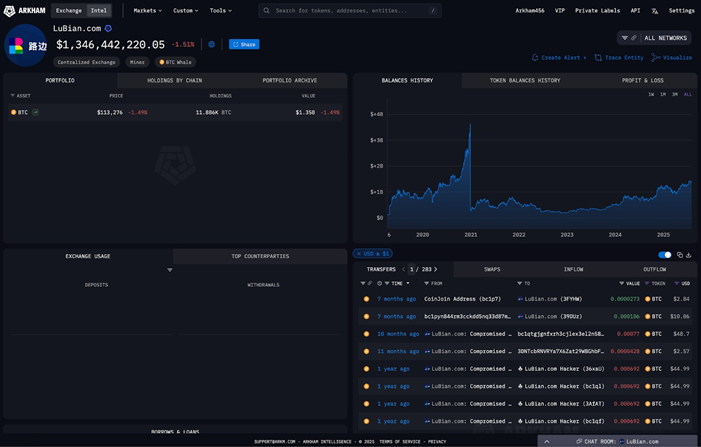
Task: Go to next transfers page arrow
Action: (x=436, y=269)
